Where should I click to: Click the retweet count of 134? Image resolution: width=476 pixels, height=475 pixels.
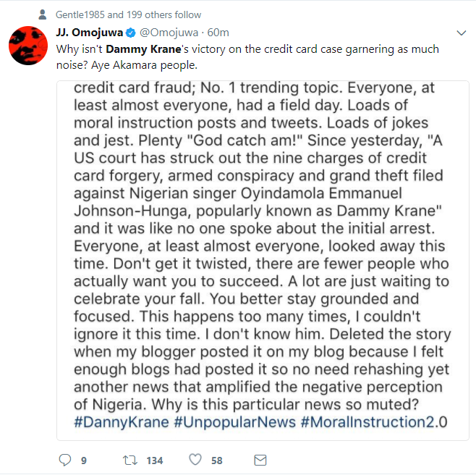coord(154,461)
